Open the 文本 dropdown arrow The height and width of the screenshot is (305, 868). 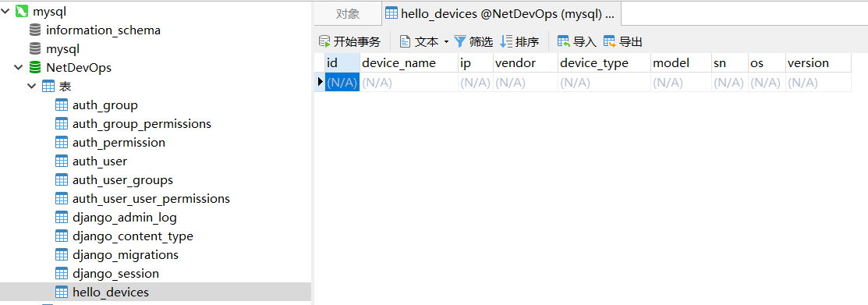pyautogui.click(x=446, y=41)
